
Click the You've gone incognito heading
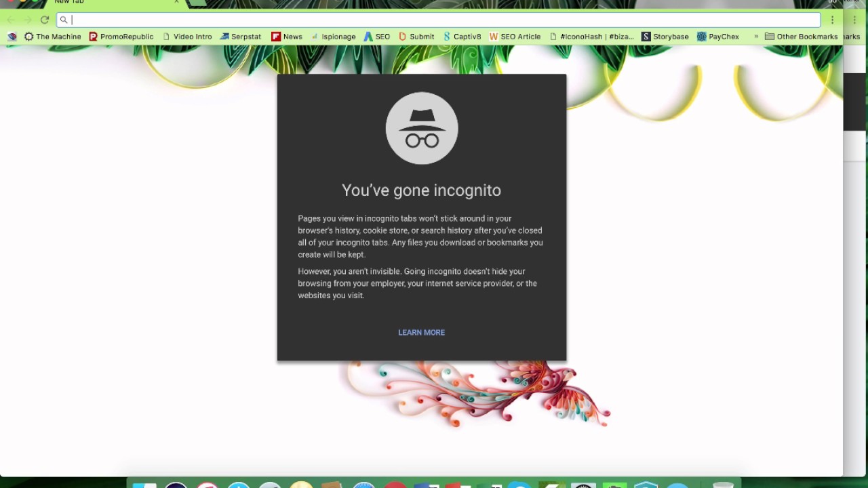[422, 190]
